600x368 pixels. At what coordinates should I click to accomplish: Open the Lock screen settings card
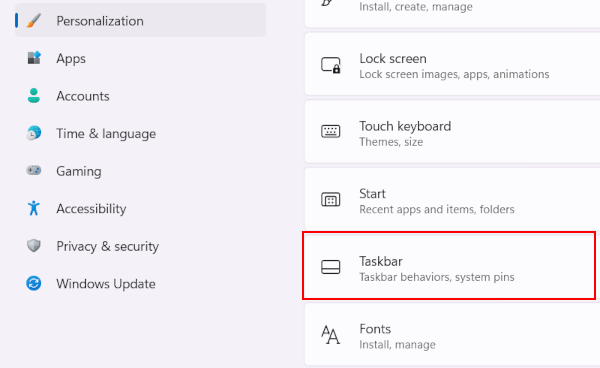[x=452, y=64]
